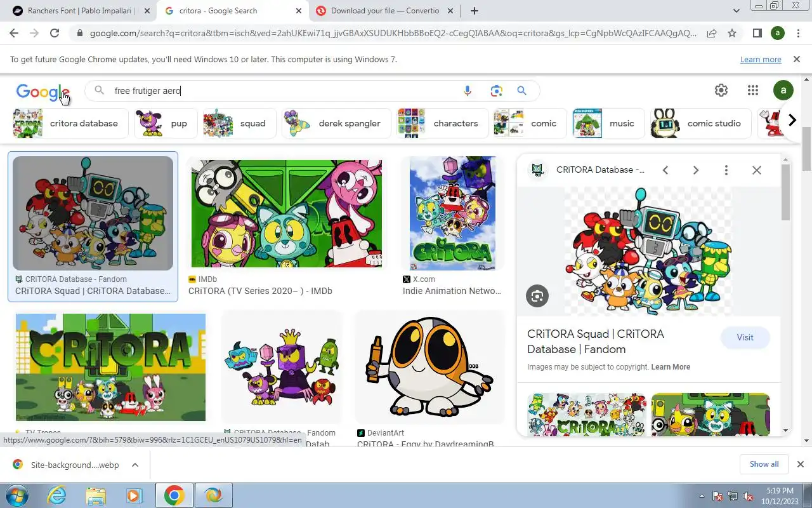Dismiss the Chrome update notification bar

point(797,59)
